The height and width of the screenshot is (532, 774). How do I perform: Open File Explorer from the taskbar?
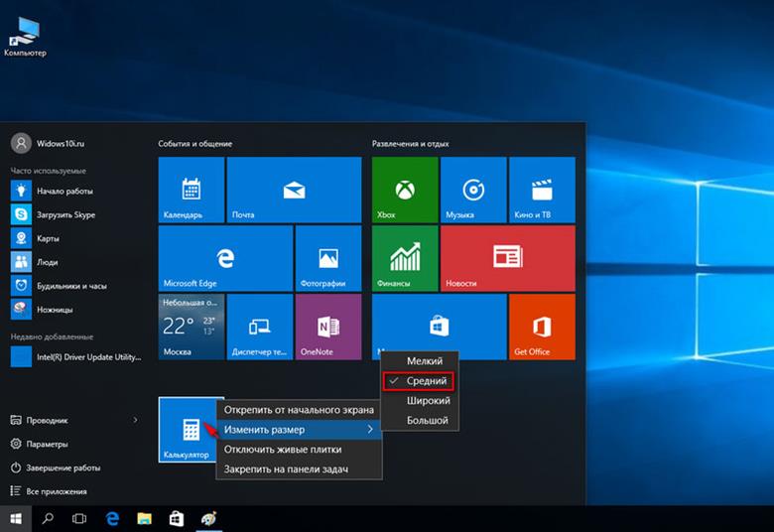pos(144,519)
